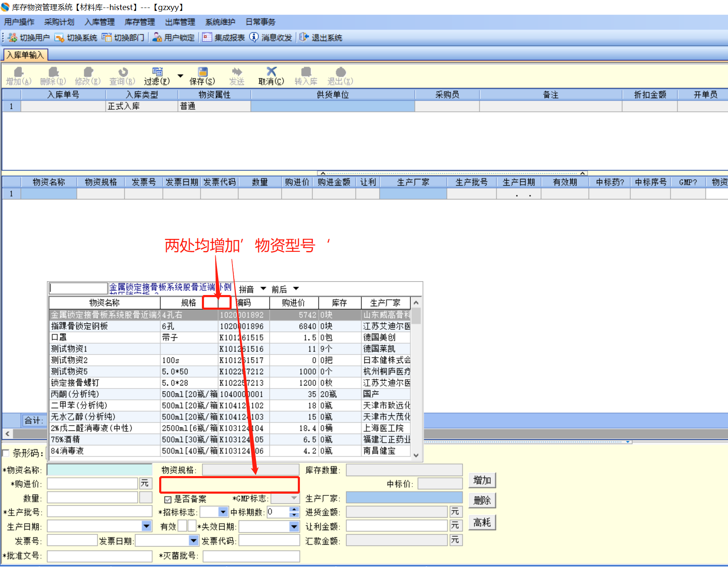Focus the 生产批号 input field
This screenshot has height=567, width=728.
[100, 512]
